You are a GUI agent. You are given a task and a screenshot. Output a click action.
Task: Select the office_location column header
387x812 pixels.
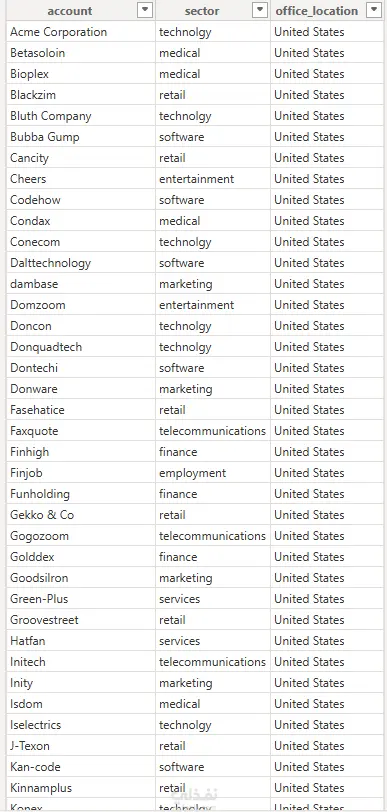click(317, 11)
